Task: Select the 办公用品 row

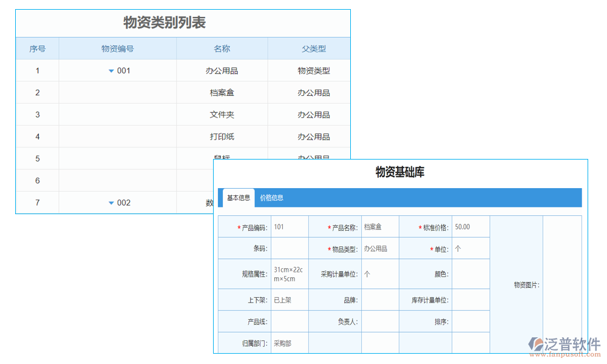Action: [222, 70]
